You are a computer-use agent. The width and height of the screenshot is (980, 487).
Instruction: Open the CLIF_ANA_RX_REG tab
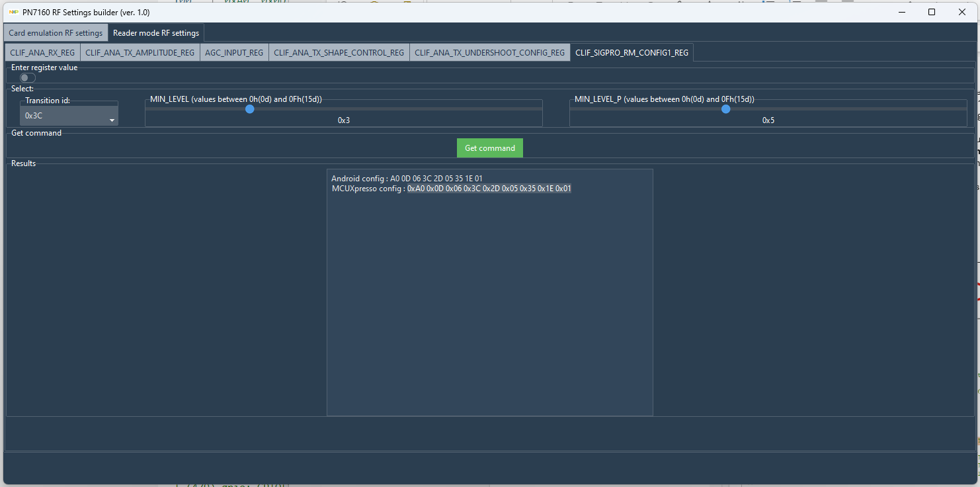click(42, 53)
